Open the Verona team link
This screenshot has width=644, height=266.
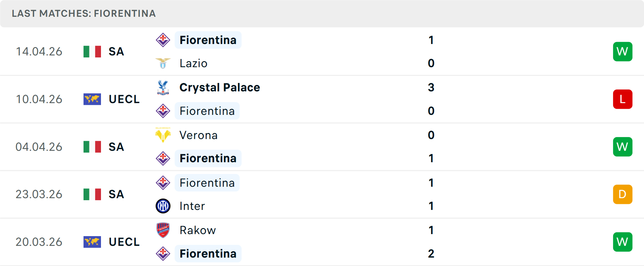click(x=199, y=135)
